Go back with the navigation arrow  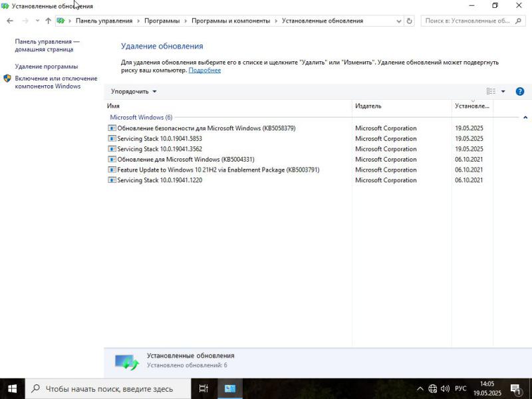click(10, 21)
